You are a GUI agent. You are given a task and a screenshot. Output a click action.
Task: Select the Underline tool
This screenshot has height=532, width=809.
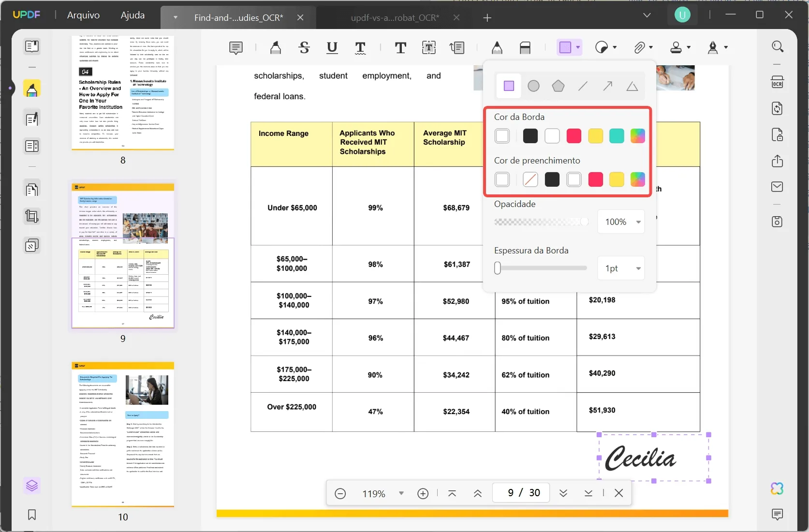coord(332,47)
